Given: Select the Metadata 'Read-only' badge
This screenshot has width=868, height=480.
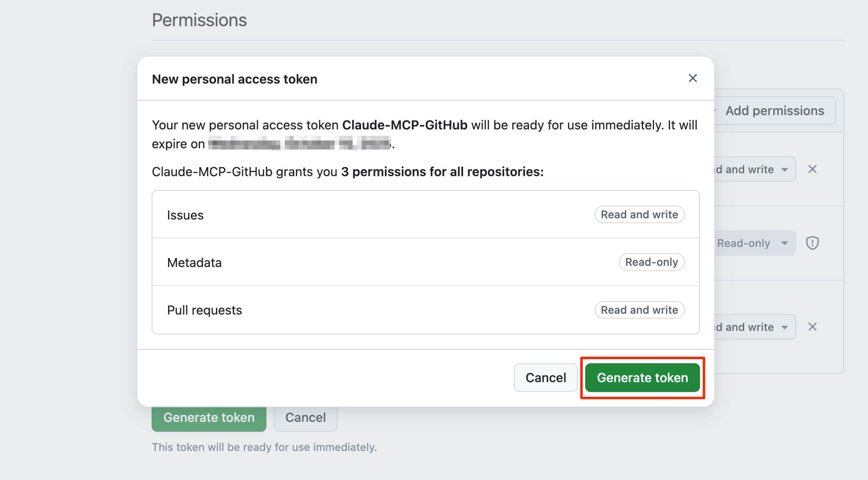Looking at the screenshot, I should pyautogui.click(x=651, y=262).
